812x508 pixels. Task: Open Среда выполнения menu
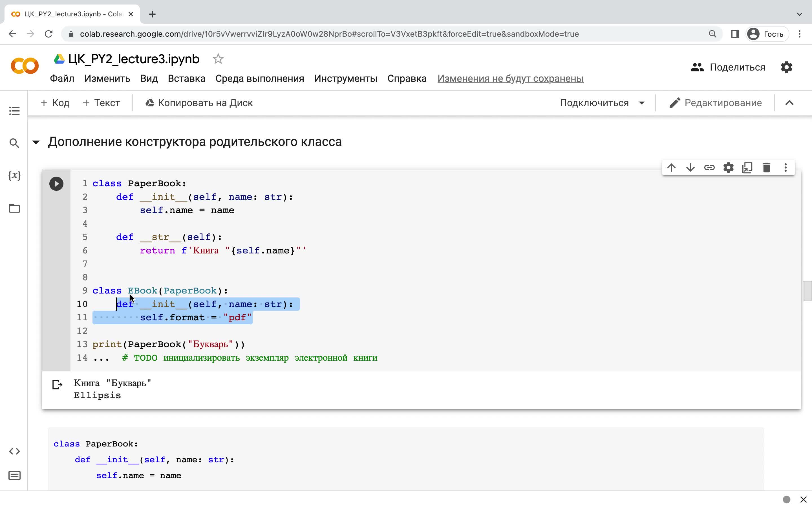(260, 79)
